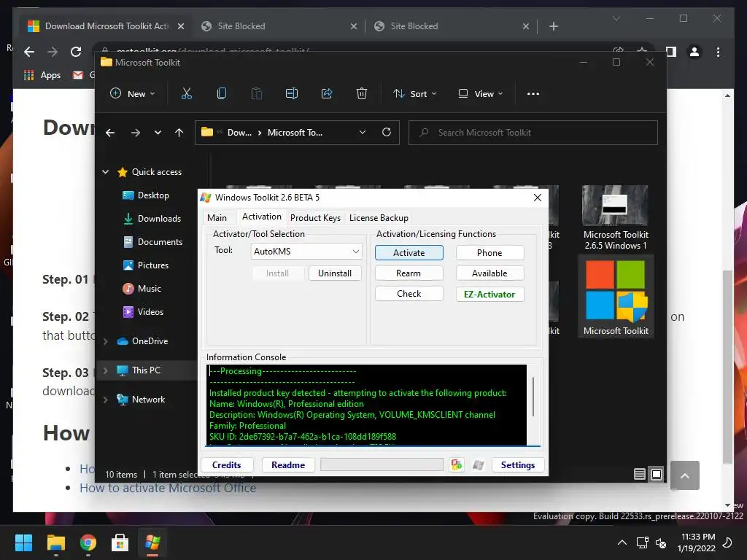Open the New dropdown in Explorer

point(133,94)
